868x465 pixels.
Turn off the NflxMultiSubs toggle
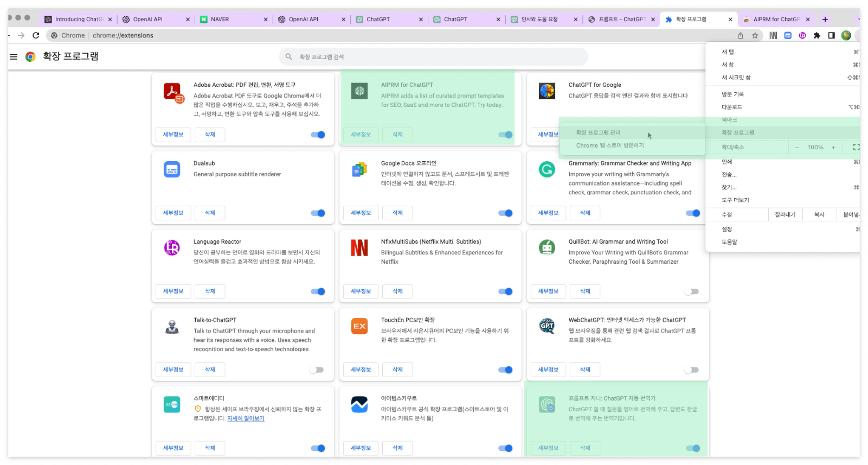pos(505,291)
